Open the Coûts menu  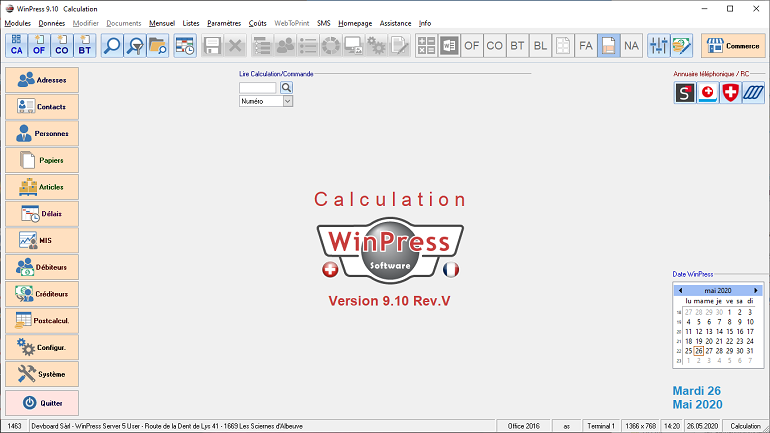pyautogui.click(x=257, y=23)
